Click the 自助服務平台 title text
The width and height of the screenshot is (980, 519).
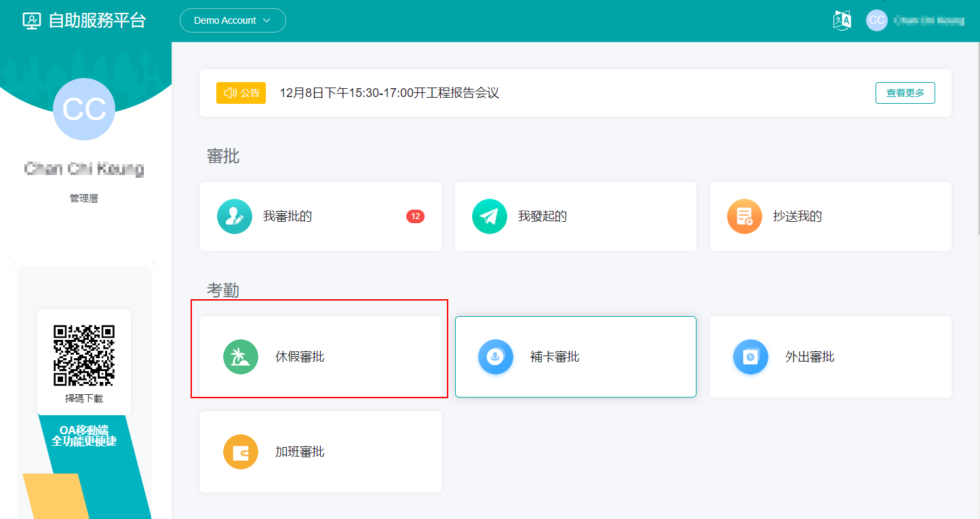click(97, 20)
